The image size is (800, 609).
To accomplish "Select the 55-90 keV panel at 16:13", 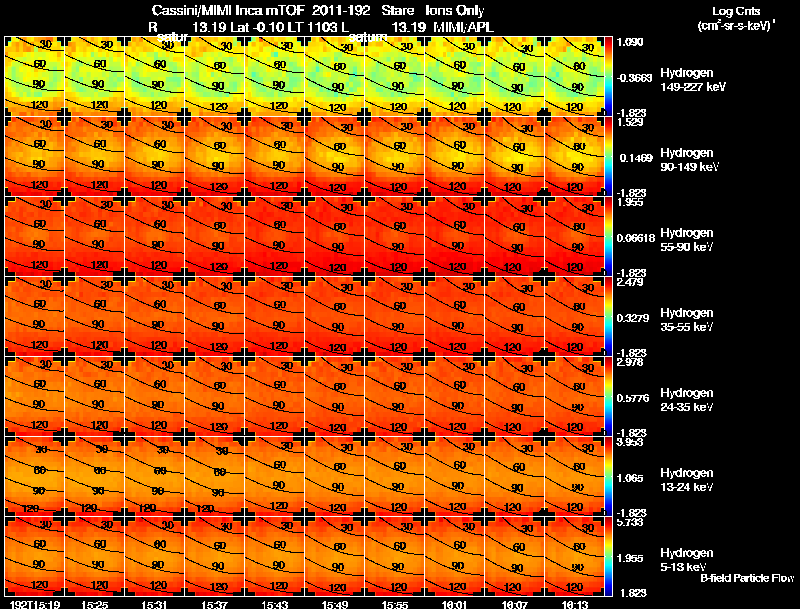I will click(x=574, y=236).
